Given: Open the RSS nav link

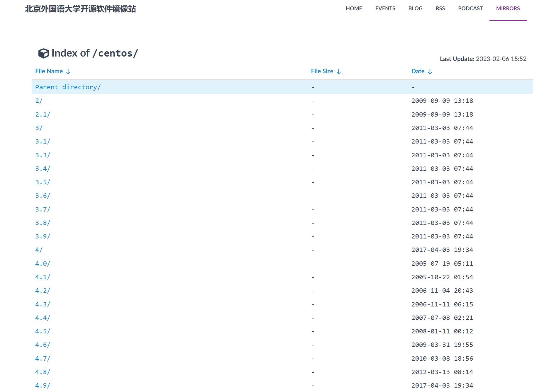Looking at the screenshot, I should point(440,8).
